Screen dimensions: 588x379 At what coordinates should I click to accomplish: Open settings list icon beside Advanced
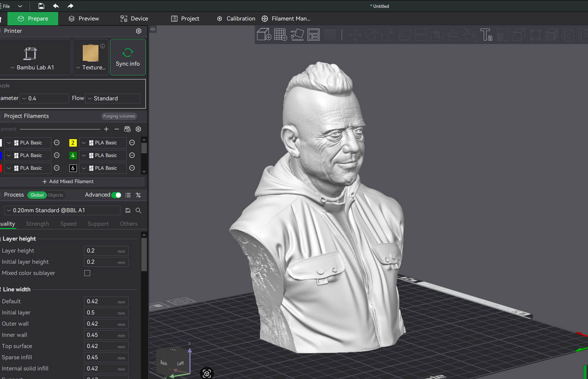[128, 195]
